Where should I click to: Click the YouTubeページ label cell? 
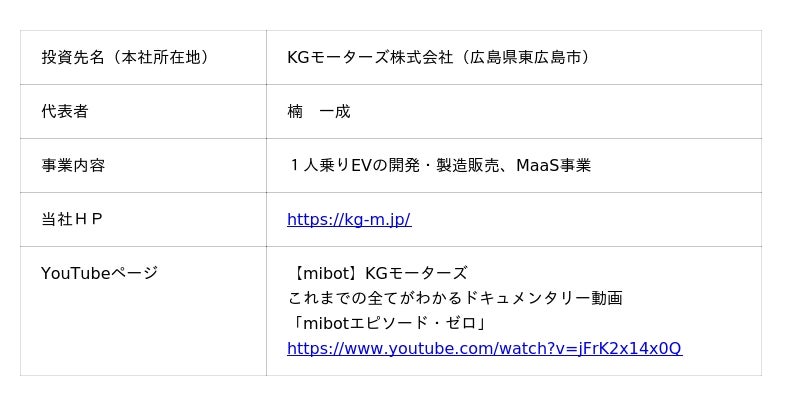coord(143,311)
